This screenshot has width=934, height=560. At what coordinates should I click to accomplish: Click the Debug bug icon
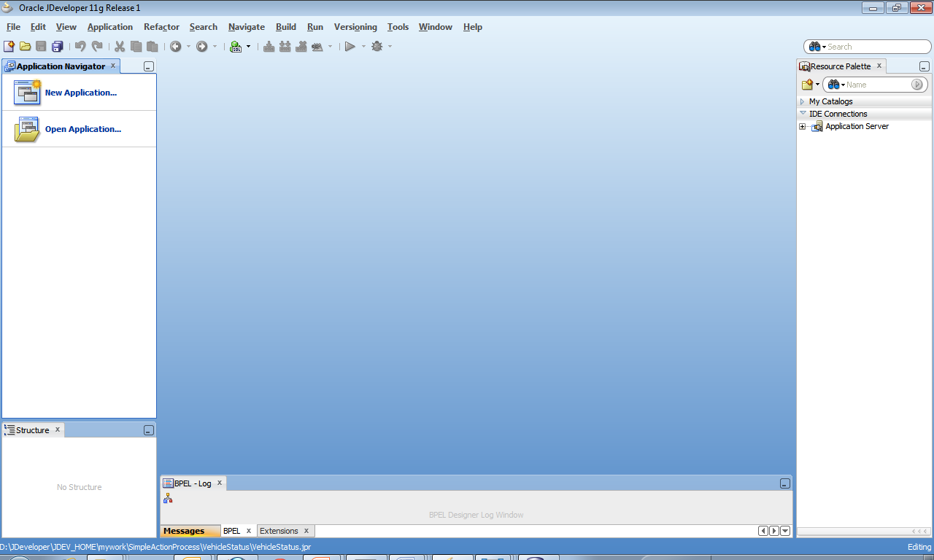(x=377, y=46)
